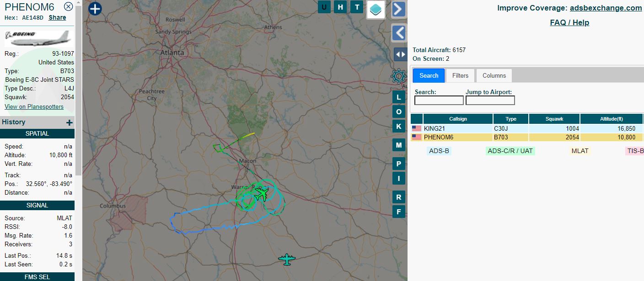Click the Jump to Airport input field
The width and height of the screenshot is (644, 281).
click(490, 100)
